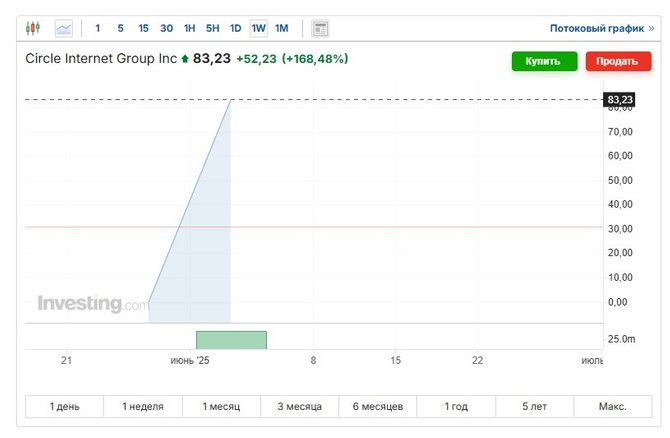Select the 3 месяца range tab

(300, 406)
